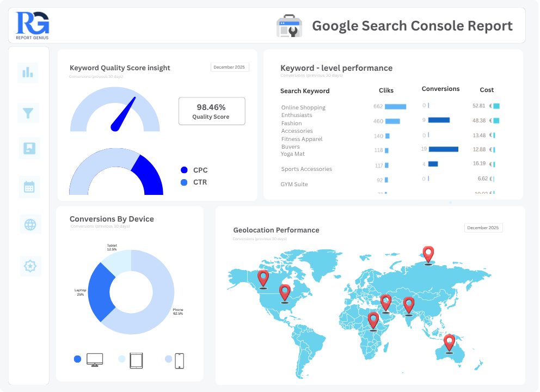
Task: Click the light dot beside the phone icon
Action: pyautogui.click(x=168, y=359)
